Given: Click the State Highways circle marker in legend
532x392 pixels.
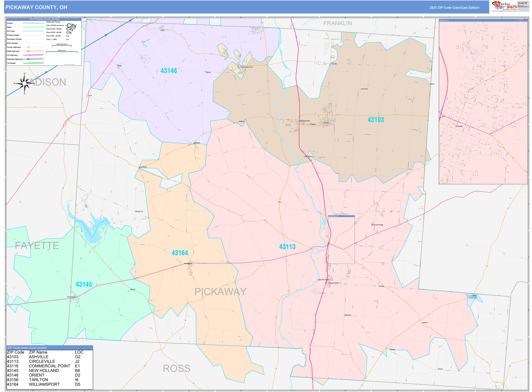Looking at the screenshot, I should (28, 51).
